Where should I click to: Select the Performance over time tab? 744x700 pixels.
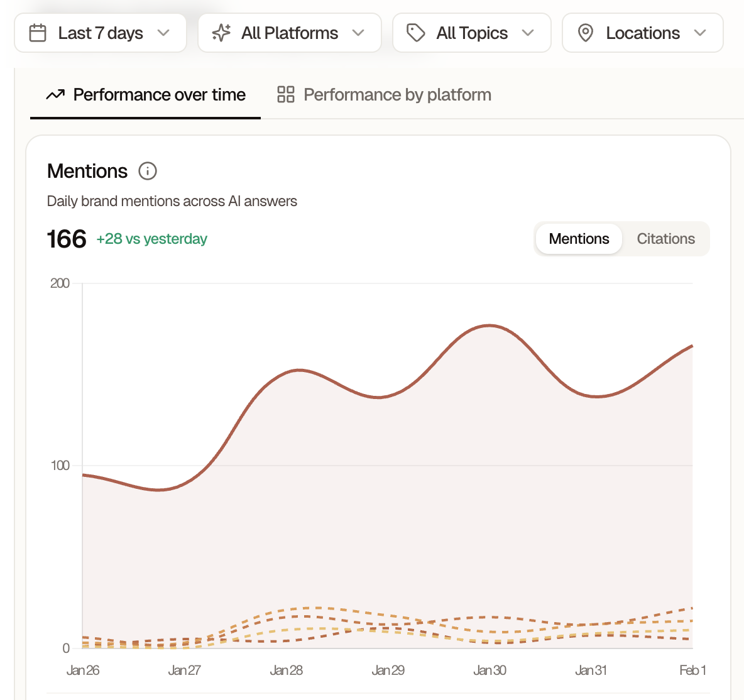[159, 94]
